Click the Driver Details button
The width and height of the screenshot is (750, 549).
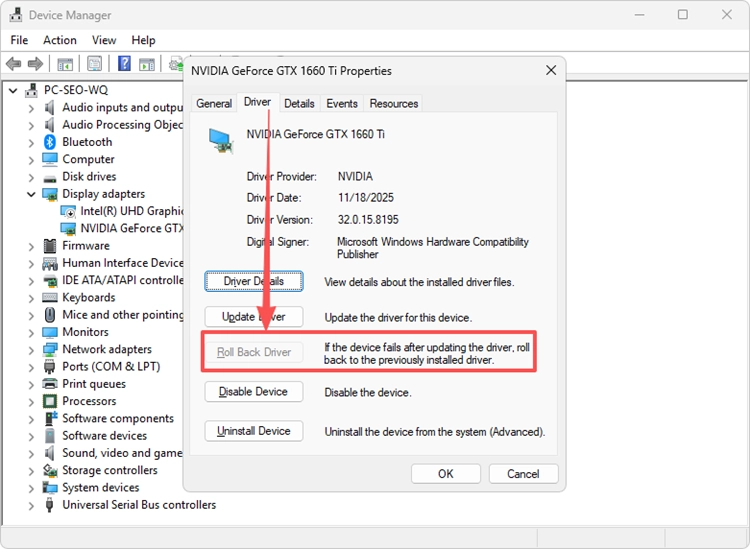coord(254,281)
